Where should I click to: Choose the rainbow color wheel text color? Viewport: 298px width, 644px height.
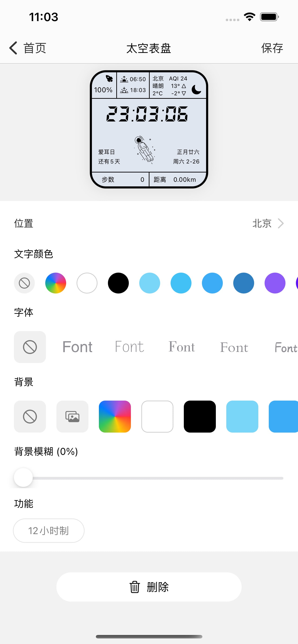(x=55, y=283)
